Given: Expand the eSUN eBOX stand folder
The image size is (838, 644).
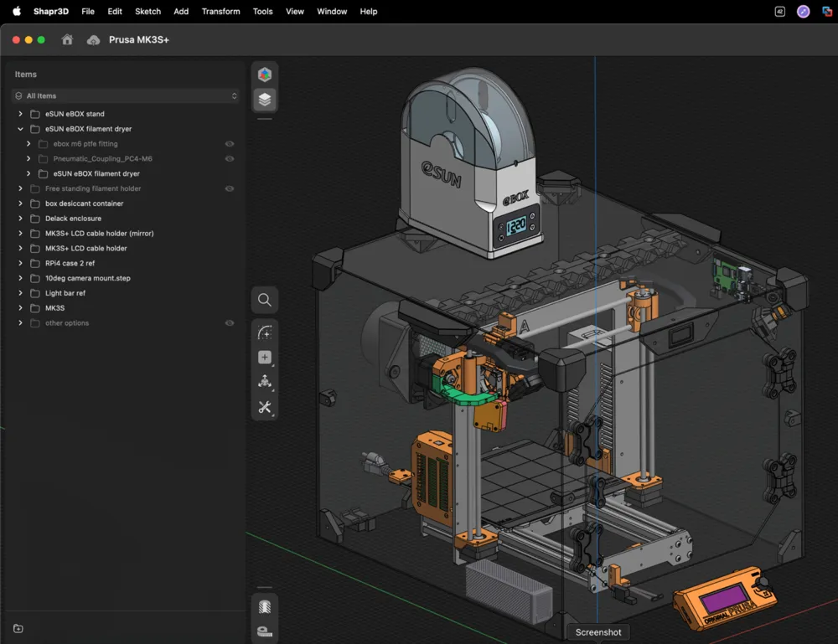Looking at the screenshot, I should (x=20, y=114).
